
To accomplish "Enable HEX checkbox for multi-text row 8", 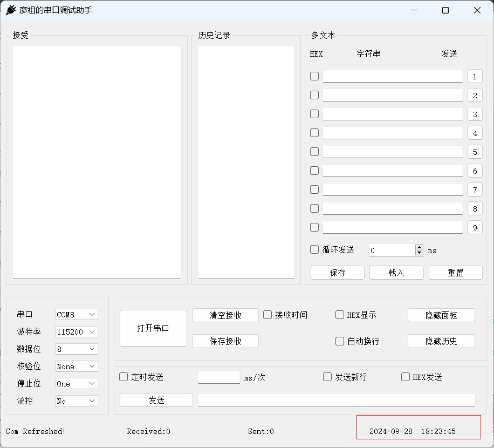I will click(x=314, y=209).
